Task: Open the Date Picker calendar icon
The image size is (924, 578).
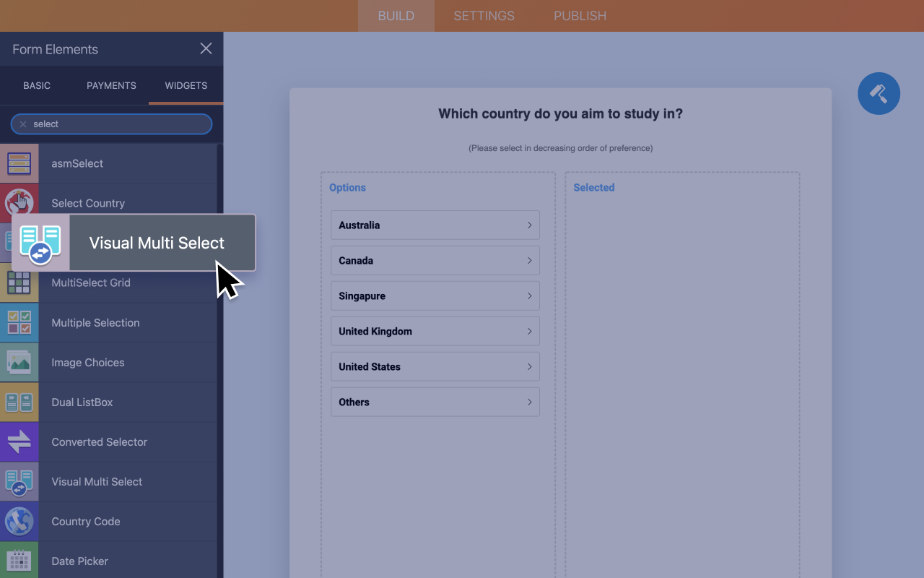Action: pos(18,561)
